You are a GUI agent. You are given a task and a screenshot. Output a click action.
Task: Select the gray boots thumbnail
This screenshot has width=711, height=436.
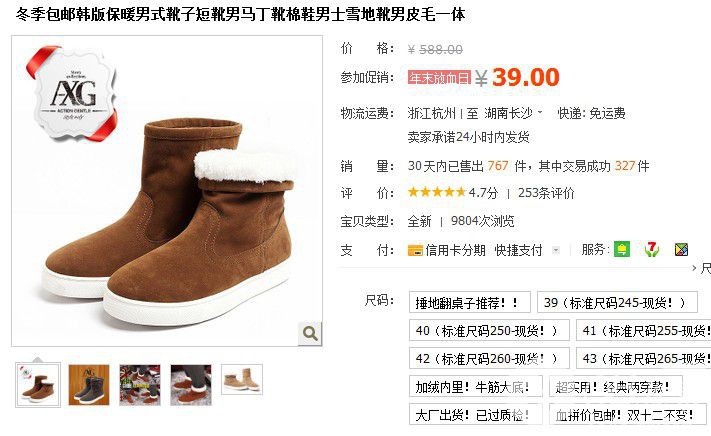coord(89,385)
